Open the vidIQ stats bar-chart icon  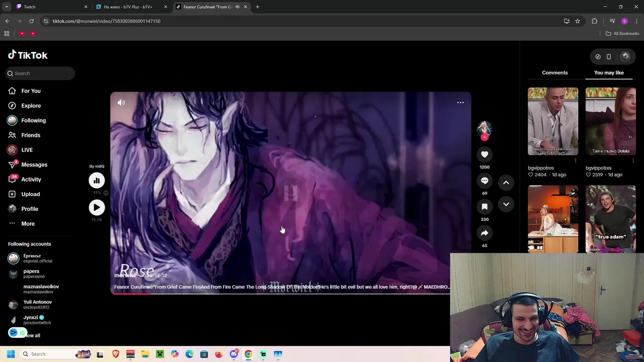click(97, 180)
